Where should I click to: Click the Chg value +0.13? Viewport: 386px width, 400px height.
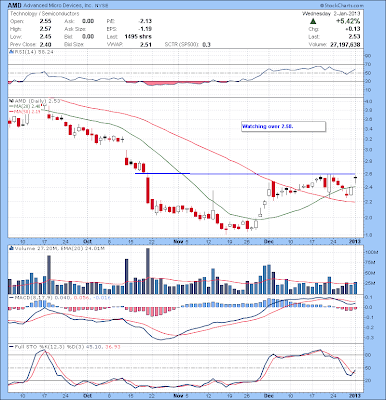point(354,29)
